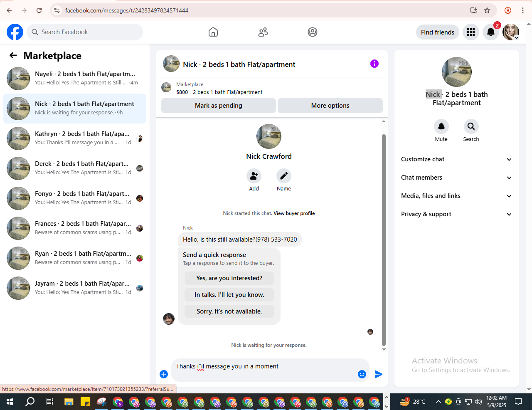
Task: Open the Kathryn conversation
Action: coord(75,138)
